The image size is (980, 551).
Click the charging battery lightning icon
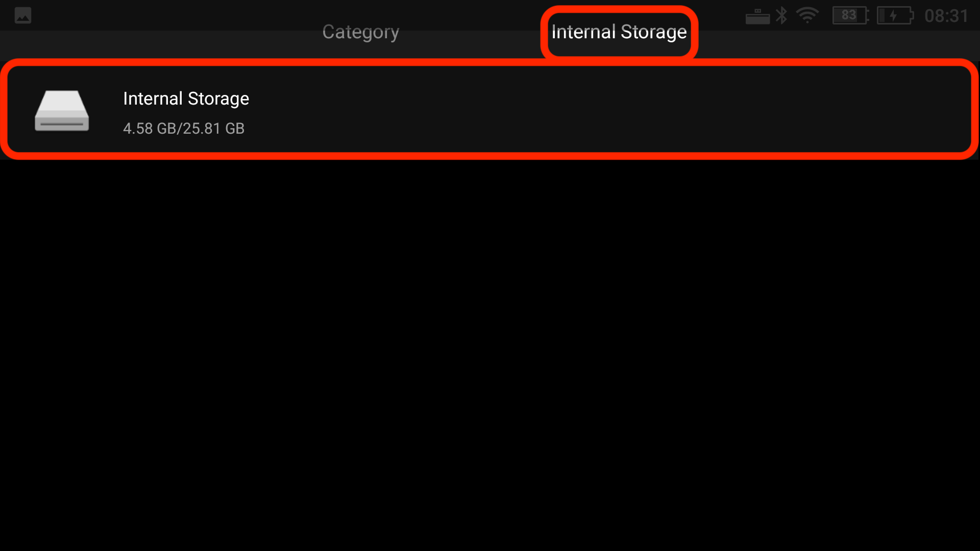[894, 15]
